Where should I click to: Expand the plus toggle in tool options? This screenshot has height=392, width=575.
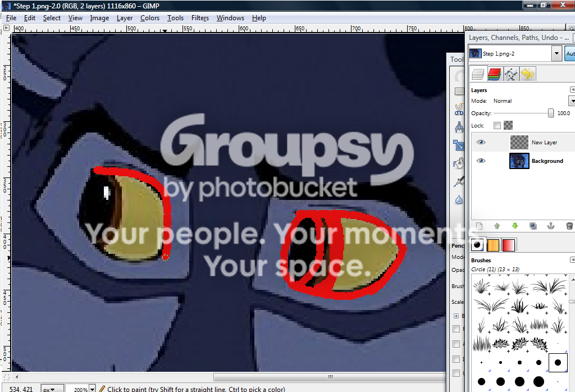click(x=456, y=316)
